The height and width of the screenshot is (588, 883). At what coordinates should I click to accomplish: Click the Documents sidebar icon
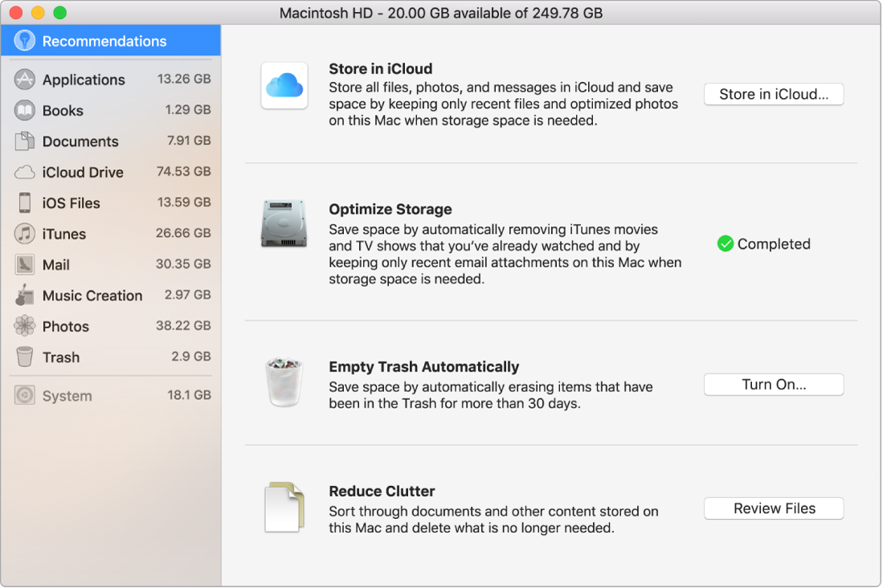(x=25, y=141)
